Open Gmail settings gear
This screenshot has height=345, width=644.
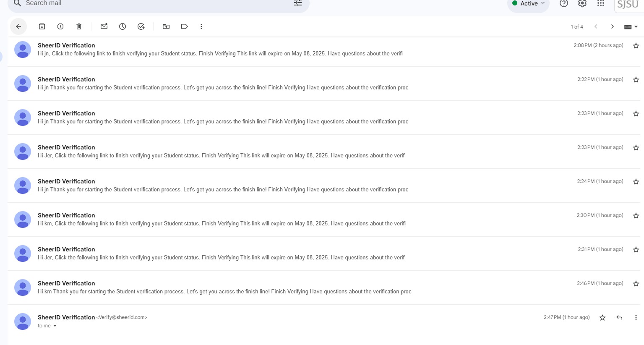[x=582, y=3]
